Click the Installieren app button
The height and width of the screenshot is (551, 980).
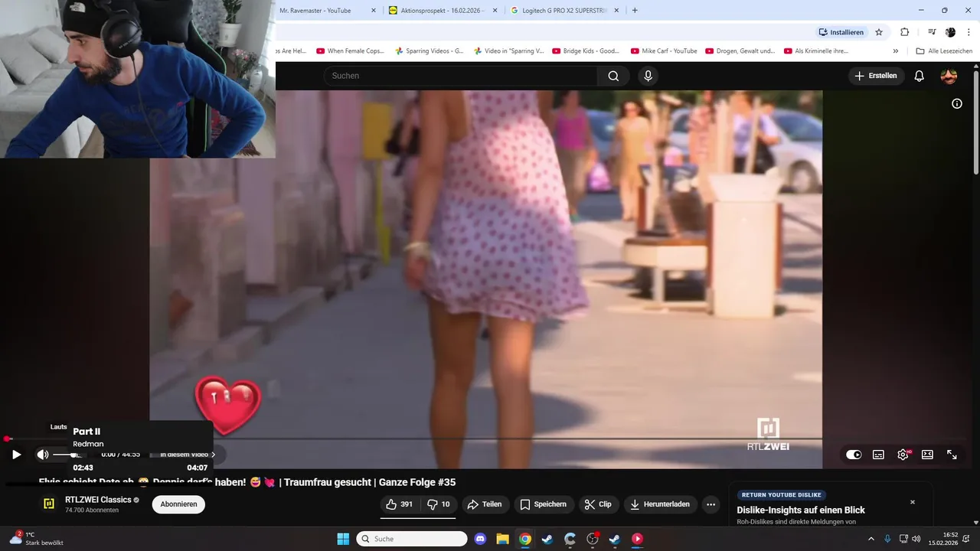841,32
